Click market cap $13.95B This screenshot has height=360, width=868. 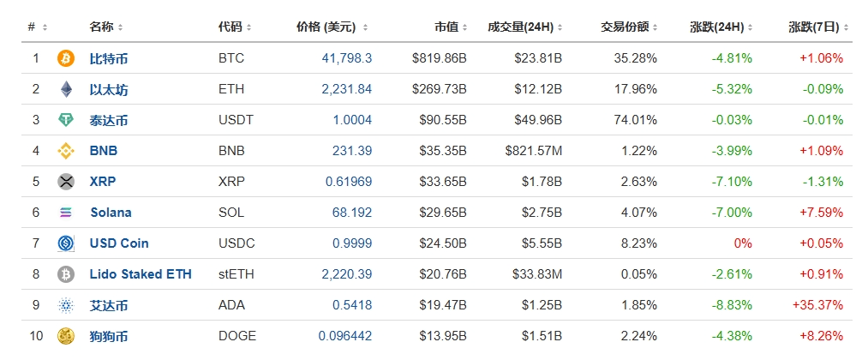click(443, 336)
